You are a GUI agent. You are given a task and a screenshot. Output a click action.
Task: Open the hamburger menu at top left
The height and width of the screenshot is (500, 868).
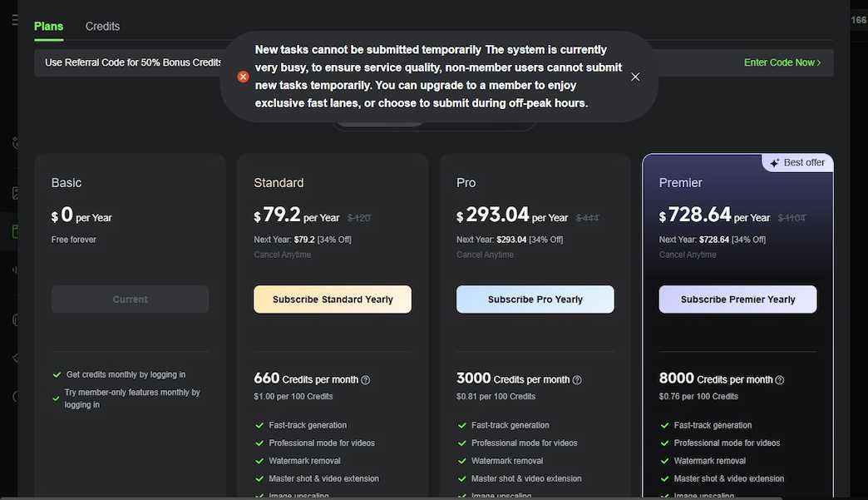pos(14,20)
